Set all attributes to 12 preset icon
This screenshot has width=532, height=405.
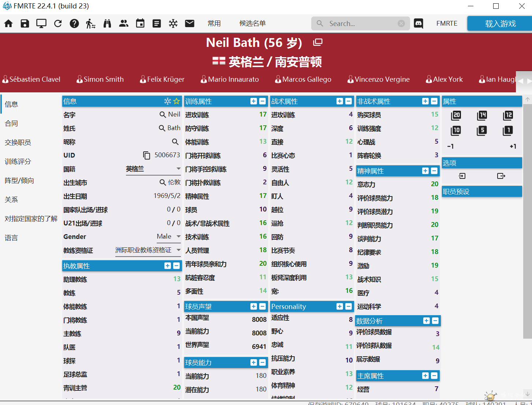508,115
